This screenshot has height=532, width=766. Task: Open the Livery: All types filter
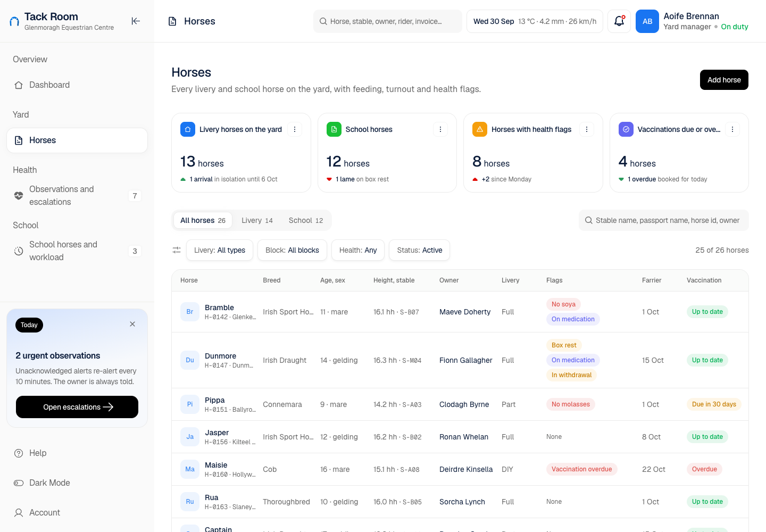coord(220,250)
